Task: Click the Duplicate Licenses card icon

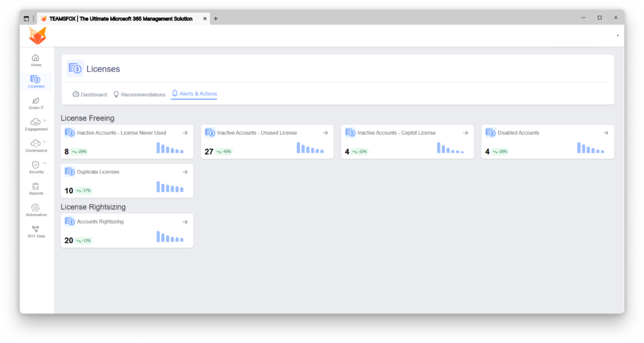Action: point(70,172)
